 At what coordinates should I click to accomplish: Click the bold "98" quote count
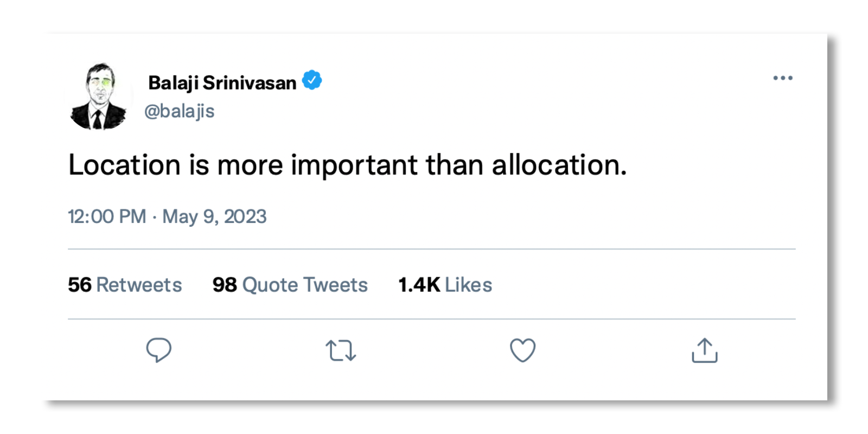pos(225,285)
